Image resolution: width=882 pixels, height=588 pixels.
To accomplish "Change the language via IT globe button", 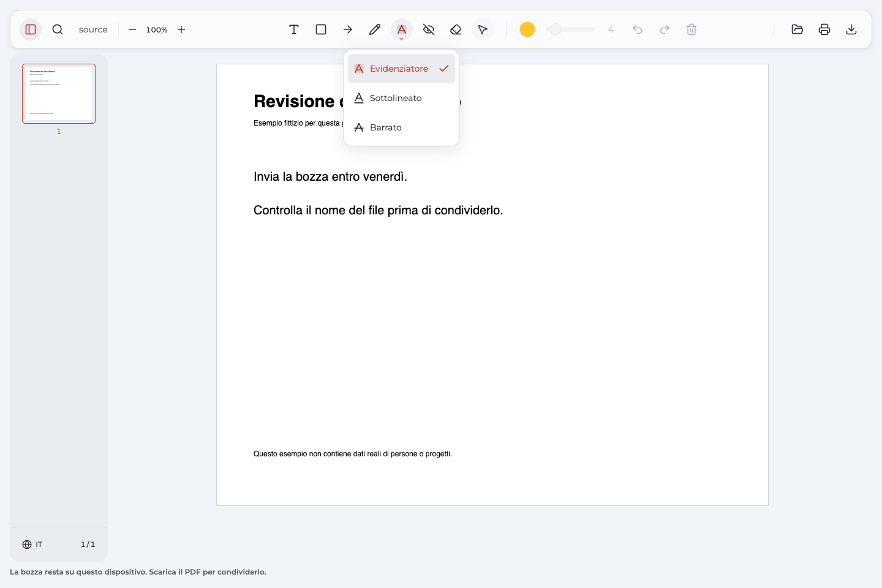I will 32,545.
